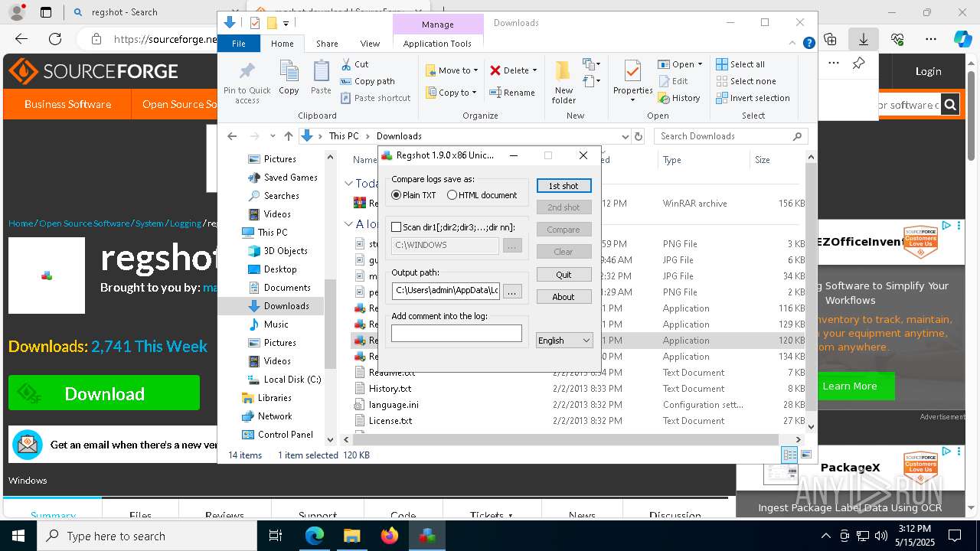
Task: Switch to large icons view in status bar
Action: [806, 455]
